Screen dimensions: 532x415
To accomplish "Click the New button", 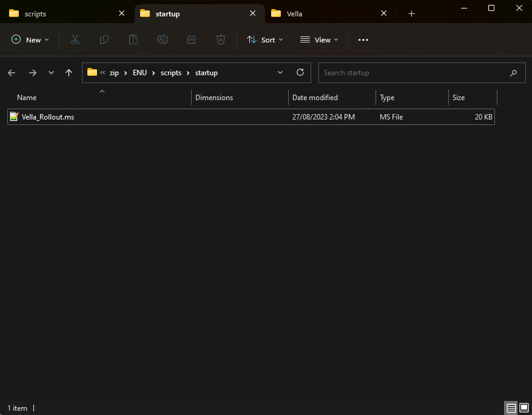I will [30, 39].
